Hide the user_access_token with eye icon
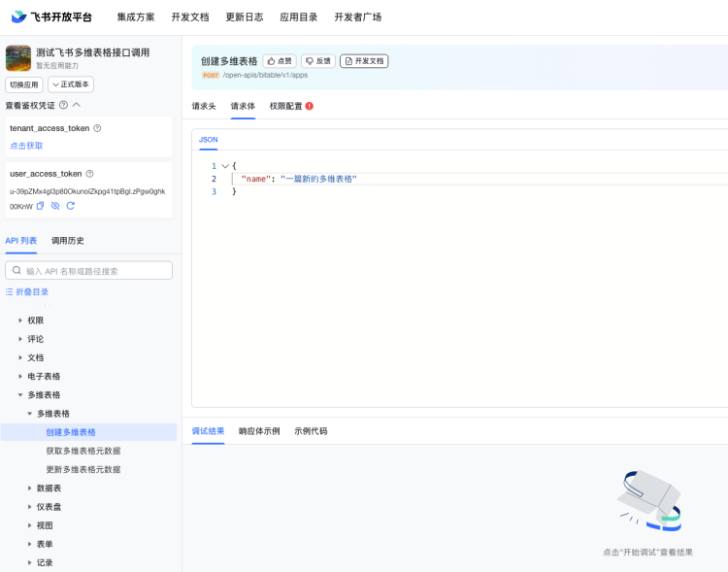 point(55,206)
